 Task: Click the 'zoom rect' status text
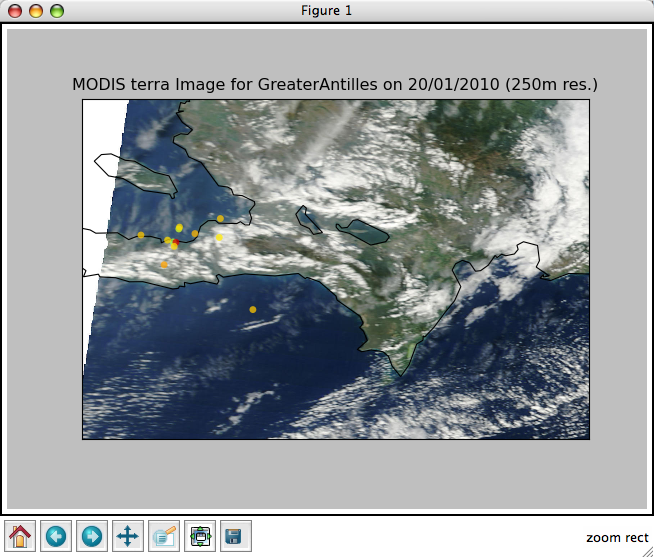pos(617,538)
